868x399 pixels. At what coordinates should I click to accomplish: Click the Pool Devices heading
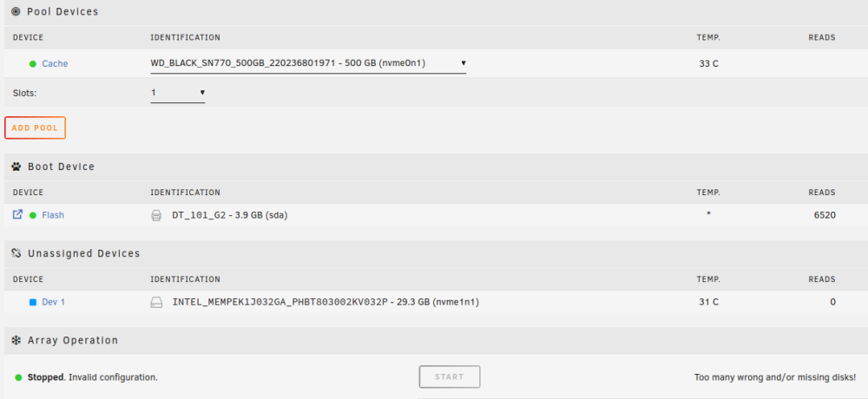point(62,11)
